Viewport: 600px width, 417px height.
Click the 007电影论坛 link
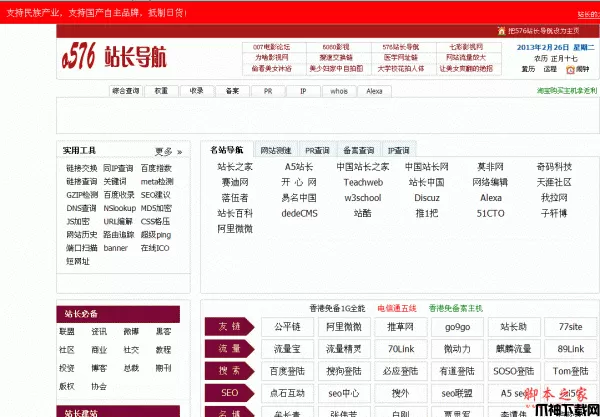click(x=272, y=47)
